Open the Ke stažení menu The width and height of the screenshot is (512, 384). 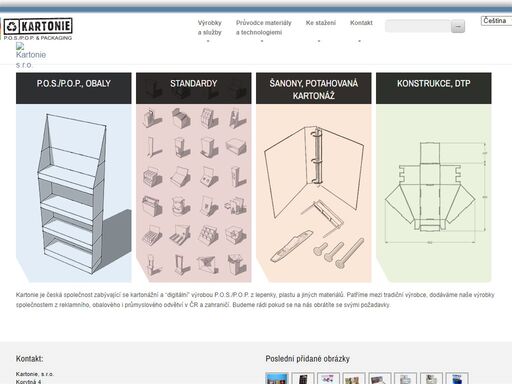click(320, 23)
